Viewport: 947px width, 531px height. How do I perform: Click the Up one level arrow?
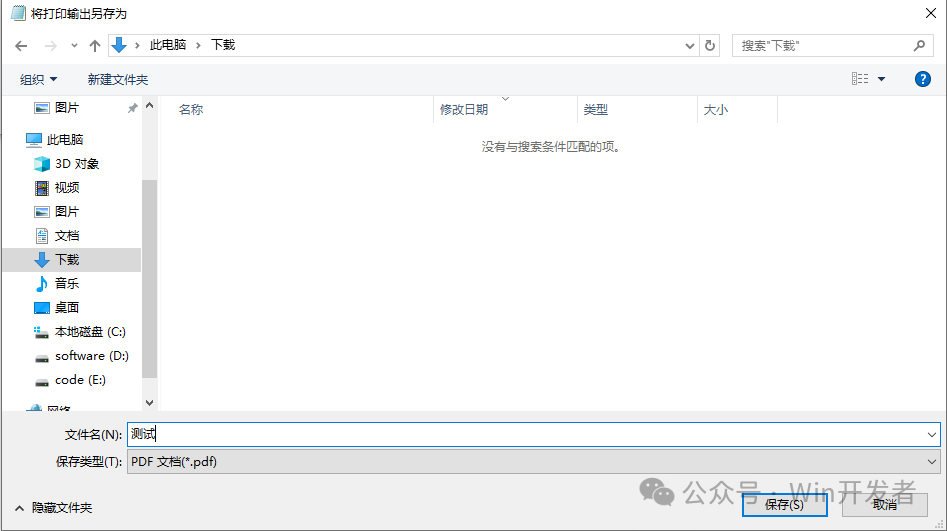coord(95,46)
